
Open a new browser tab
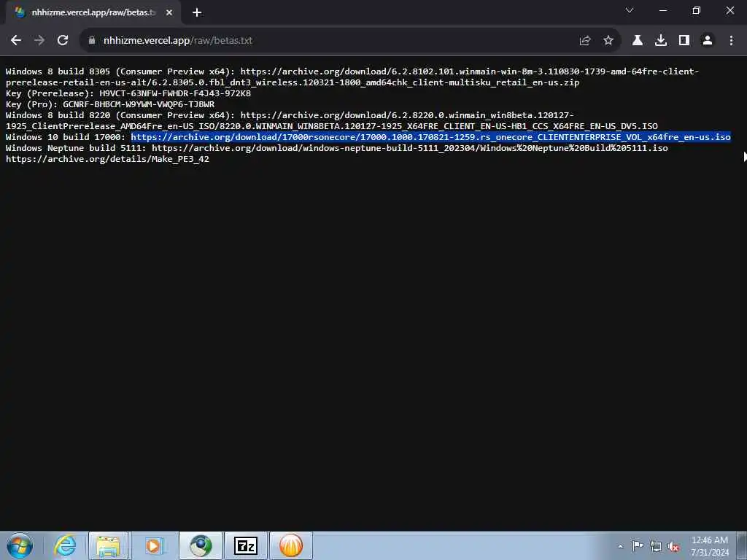coord(197,13)
